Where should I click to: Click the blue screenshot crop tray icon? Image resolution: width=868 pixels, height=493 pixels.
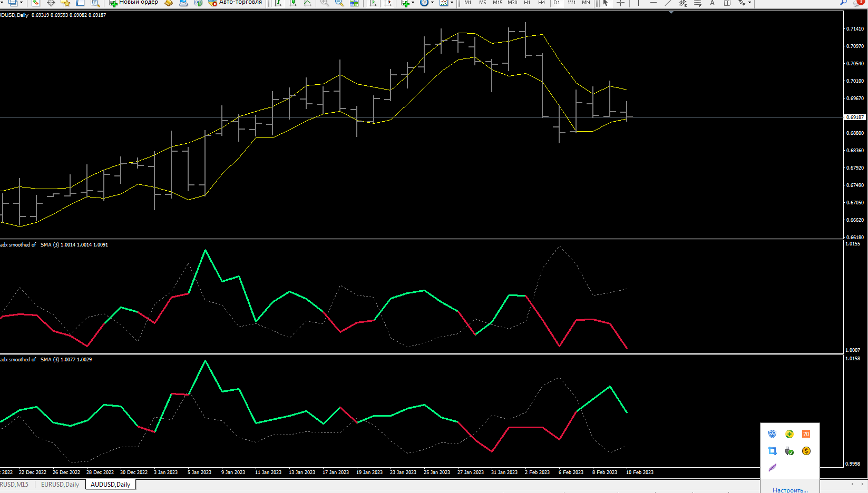[x=772, y=451]
